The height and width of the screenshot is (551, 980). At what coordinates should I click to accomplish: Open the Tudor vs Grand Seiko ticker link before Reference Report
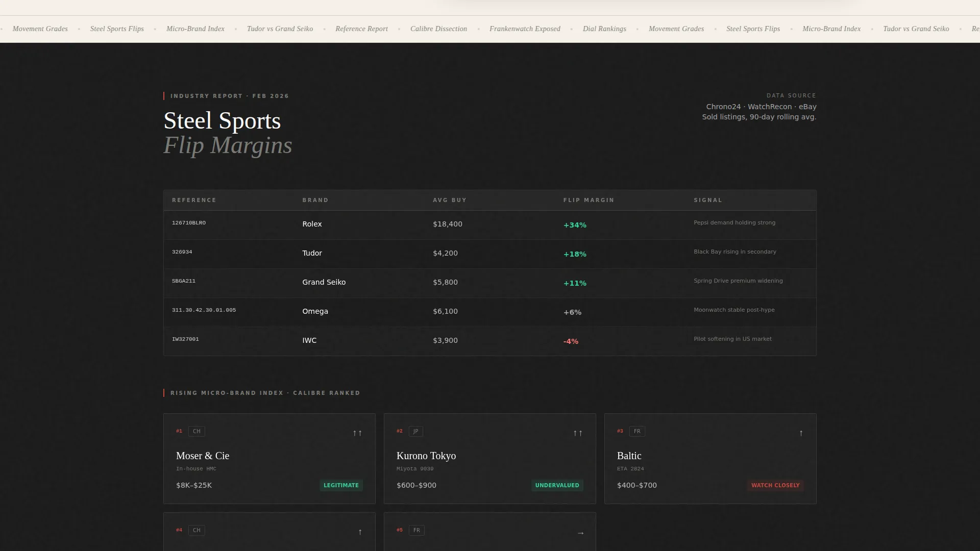pos(280,29)
